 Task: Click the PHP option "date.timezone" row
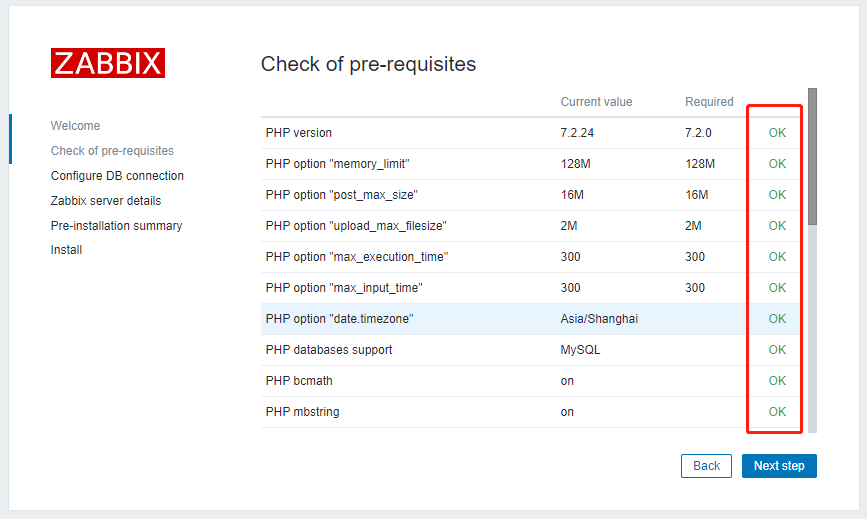[339, 319]
